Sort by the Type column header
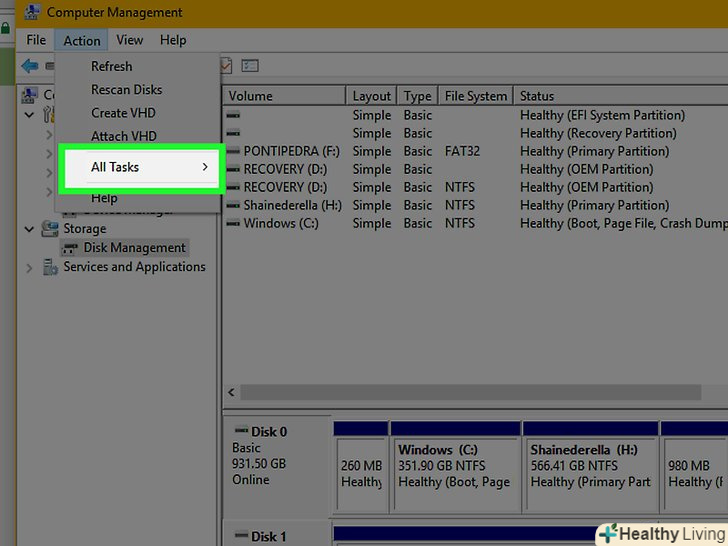The height and width of the screenshot is (546, 728). [417, 96]
